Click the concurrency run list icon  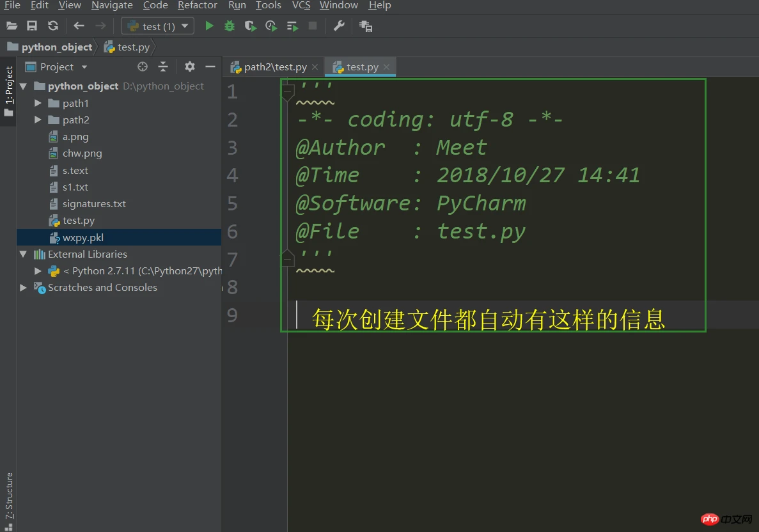coord(292,26)
